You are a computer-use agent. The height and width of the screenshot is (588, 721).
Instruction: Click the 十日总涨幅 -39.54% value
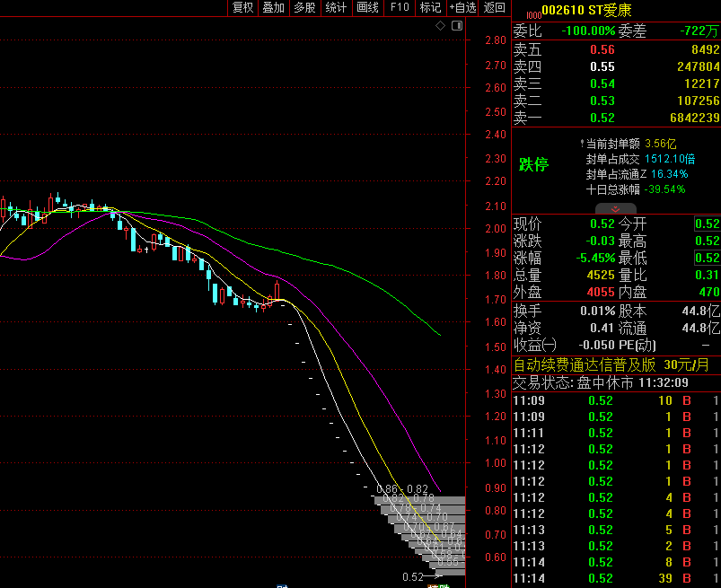coord(664,189)
